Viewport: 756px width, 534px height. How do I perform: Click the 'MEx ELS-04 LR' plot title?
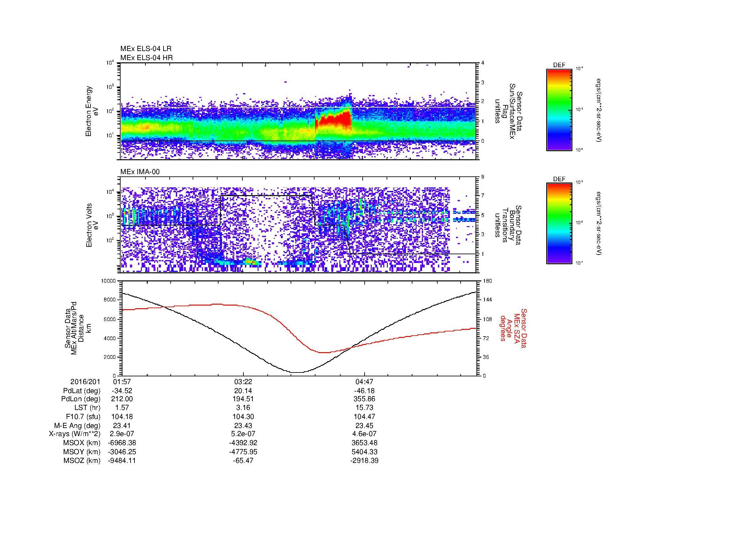click(146, 49)
